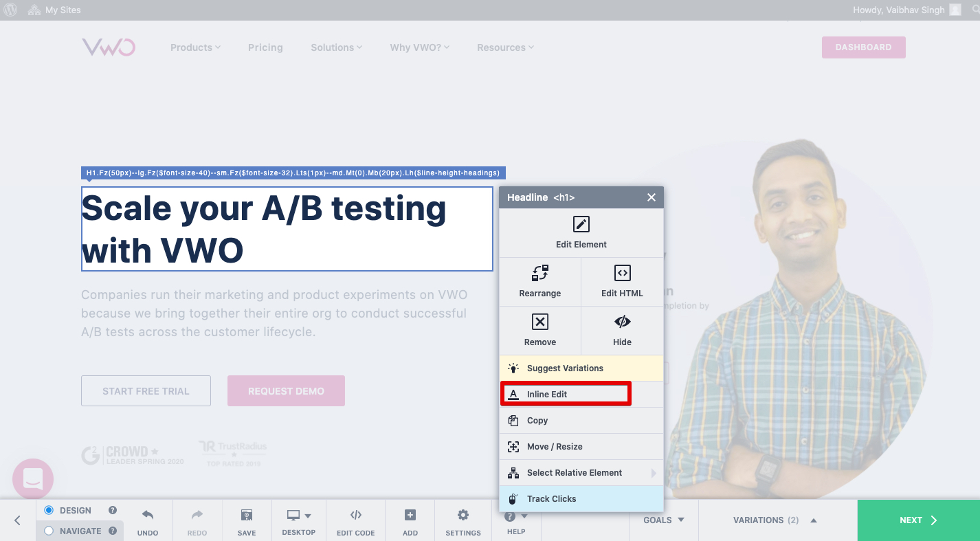Click Suggest Variations

click(x=581, y=368)
